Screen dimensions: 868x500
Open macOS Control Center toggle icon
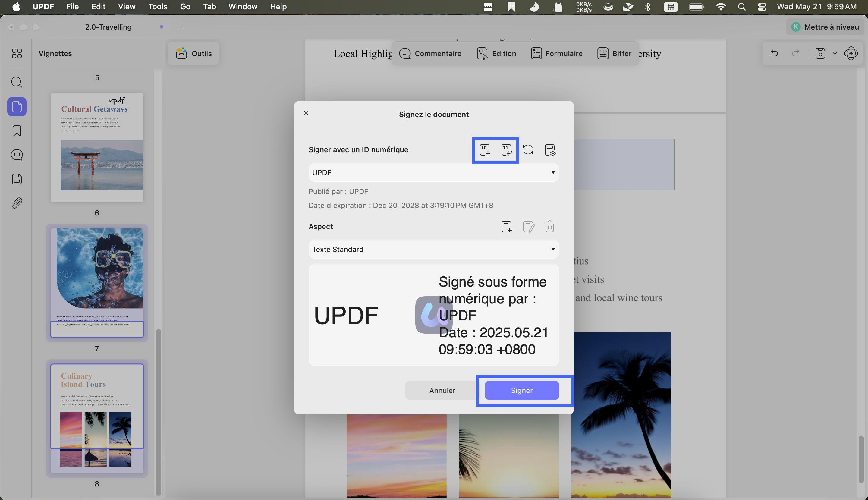(762, 7)
